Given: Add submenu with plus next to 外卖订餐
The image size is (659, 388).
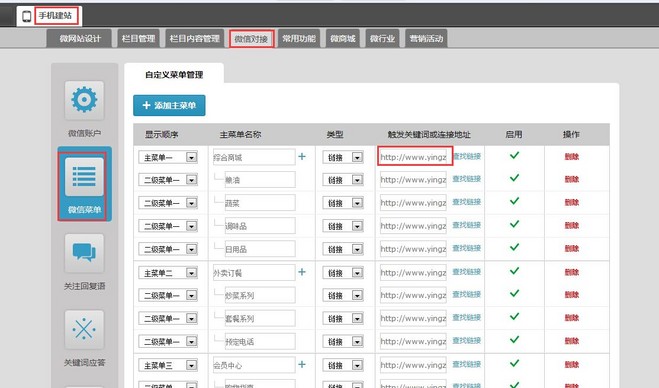Looking at the screenshot, I should [x=302, y=272].
